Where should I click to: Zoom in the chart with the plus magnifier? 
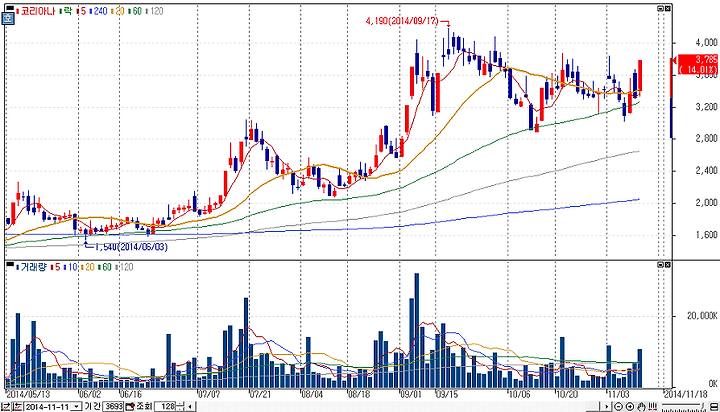pos(630,406)
